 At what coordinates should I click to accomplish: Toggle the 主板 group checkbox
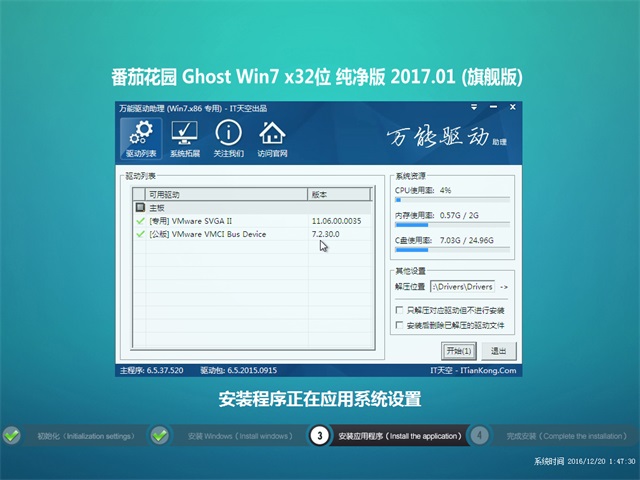[140, 207]
